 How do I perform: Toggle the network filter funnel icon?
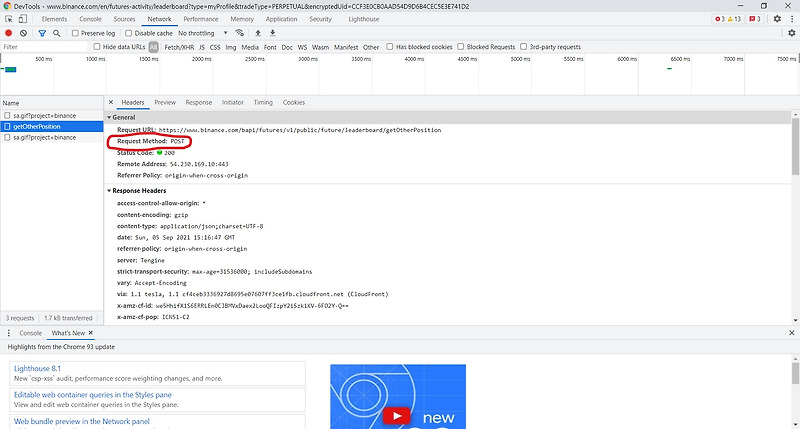[x=42, y=33]
